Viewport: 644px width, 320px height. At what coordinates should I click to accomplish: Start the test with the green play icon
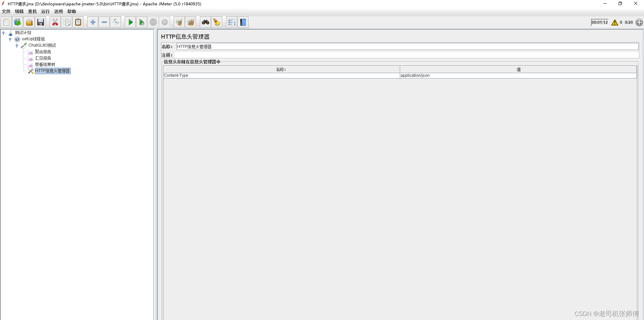(130, 22)
